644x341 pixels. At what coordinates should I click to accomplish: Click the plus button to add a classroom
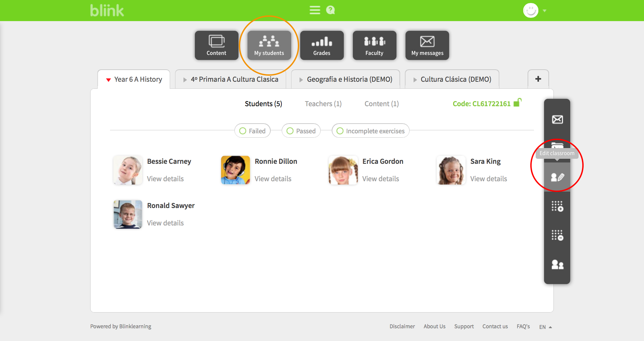point(538,79)
